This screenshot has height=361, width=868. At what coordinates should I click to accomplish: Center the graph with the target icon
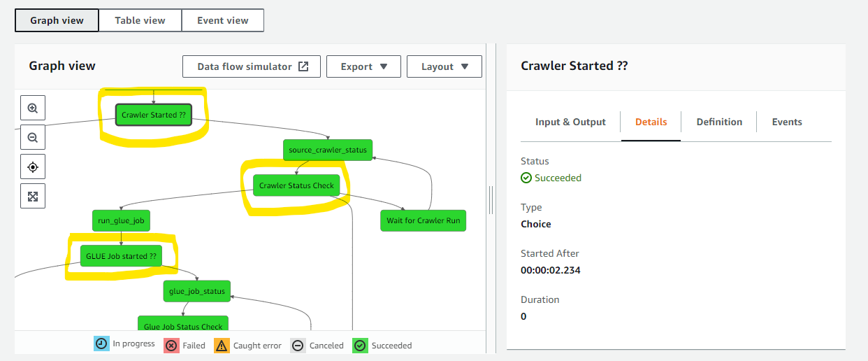pos(33,167)
